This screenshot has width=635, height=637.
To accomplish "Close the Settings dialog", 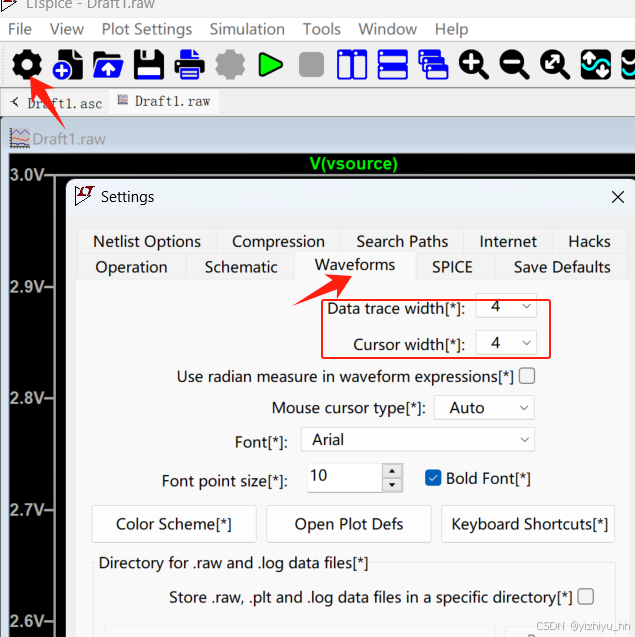I will (618, 197).
